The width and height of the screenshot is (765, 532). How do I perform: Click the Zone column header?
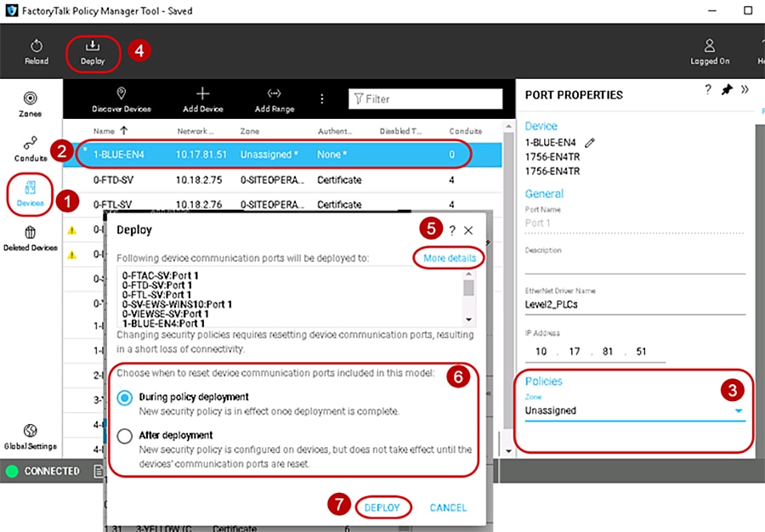[250, 131]
